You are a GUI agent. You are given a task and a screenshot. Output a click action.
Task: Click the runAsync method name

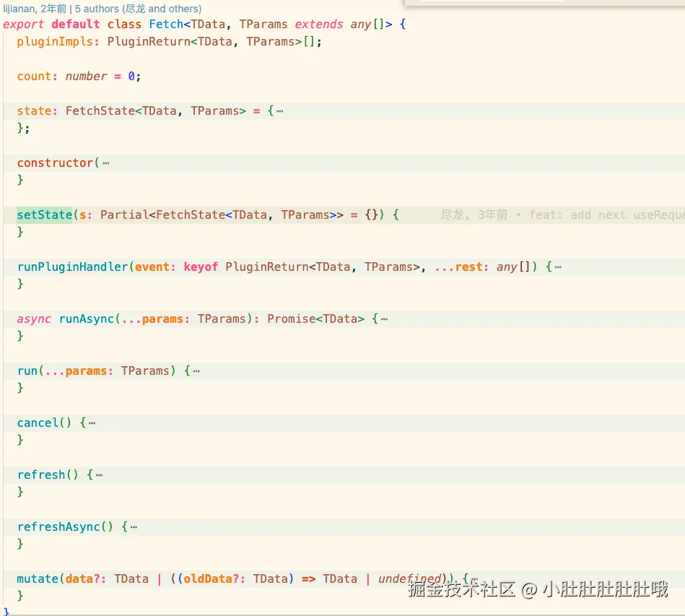click(x=87, y=318)
